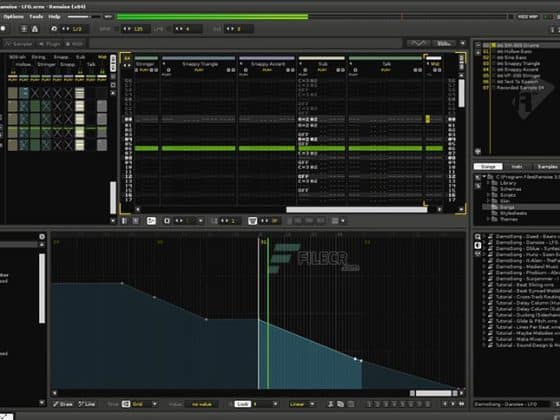Select the Sine Bass instrument entry
The image size is (560, 420).
click(511, 58)
